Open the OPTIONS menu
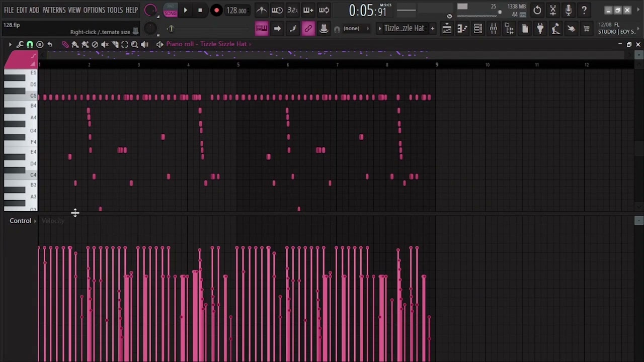The image size is (644, 362). [94, 10]
